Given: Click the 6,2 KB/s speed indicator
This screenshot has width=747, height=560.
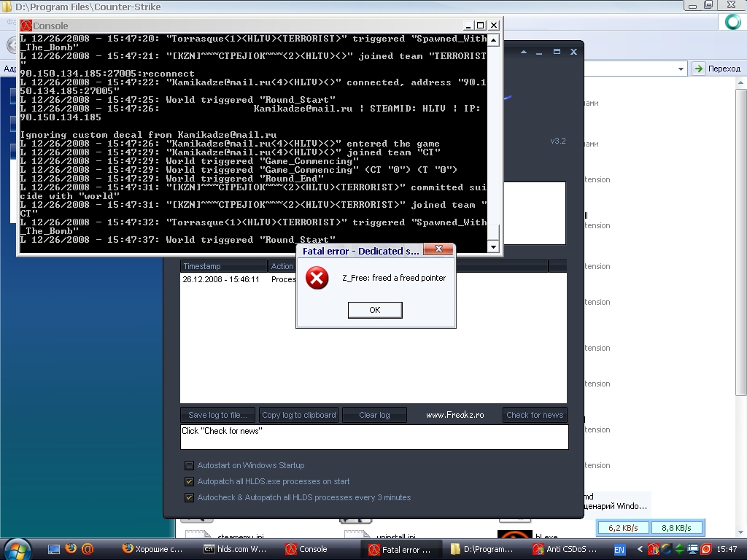Looking at the screenshot, I should click(x=623, y=528).
